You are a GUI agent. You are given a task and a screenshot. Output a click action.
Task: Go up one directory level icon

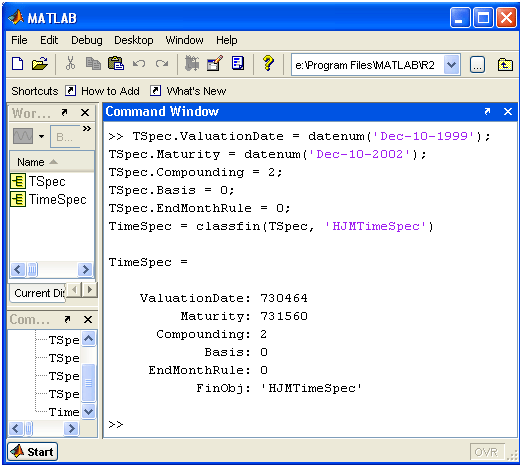point(505,64)
